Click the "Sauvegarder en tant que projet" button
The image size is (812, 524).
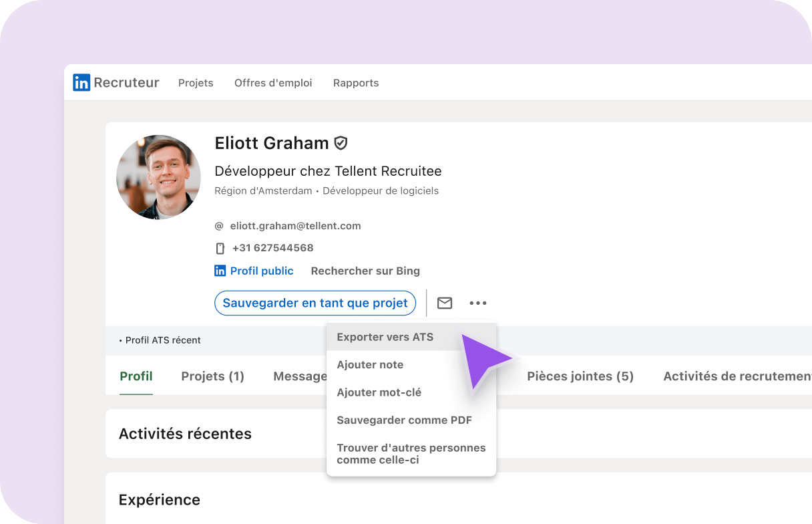[315, 303]
